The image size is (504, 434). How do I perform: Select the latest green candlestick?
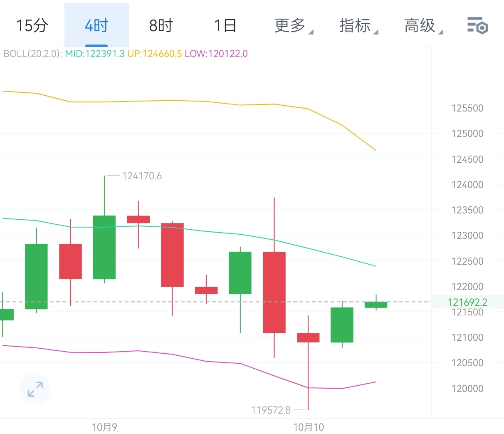click(376, 304)
